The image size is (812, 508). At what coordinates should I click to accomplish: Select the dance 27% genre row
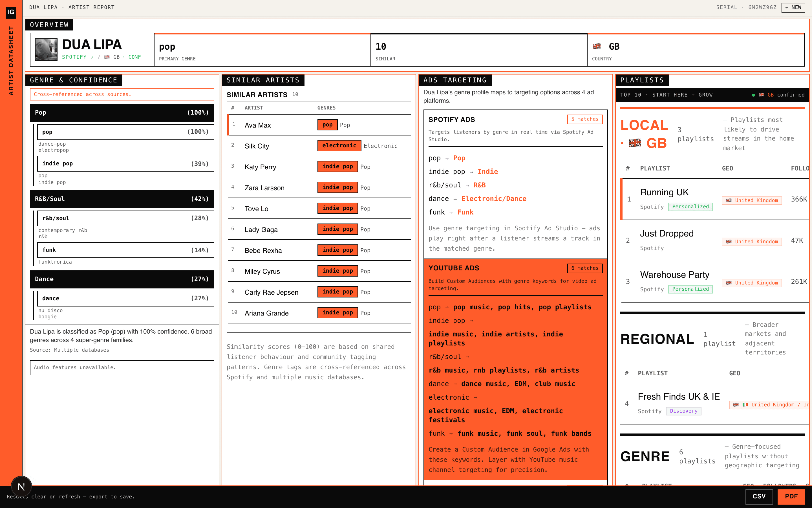125,298
